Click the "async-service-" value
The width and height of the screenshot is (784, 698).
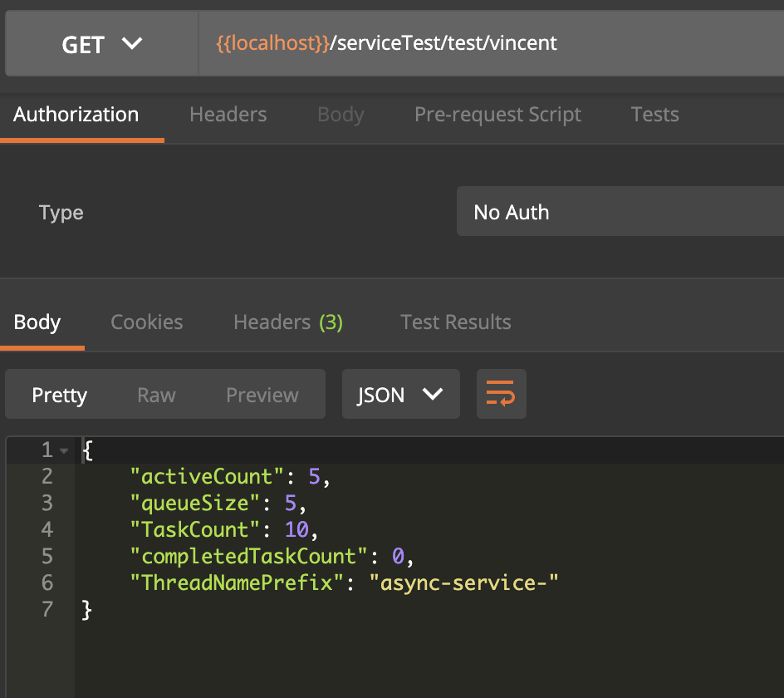point(463,582)
